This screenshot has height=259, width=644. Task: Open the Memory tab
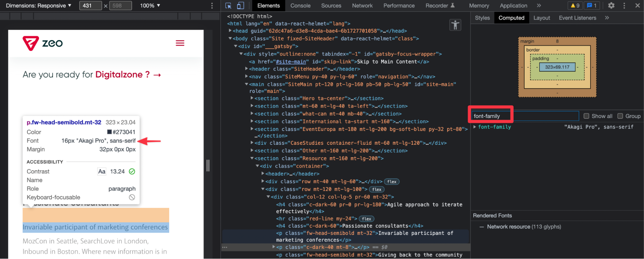(479, 5)
